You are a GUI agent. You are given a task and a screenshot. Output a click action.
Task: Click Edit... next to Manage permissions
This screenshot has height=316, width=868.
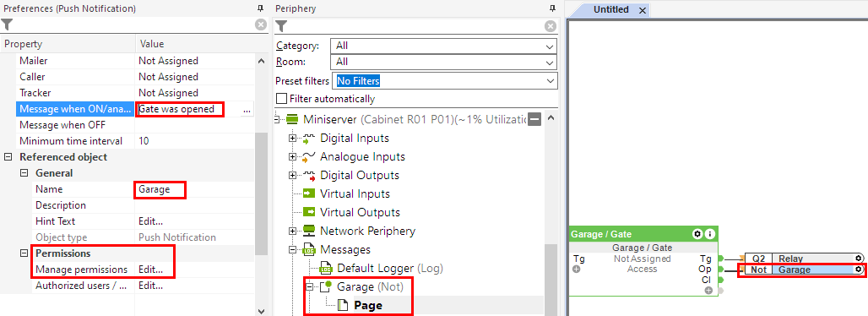[x=150, y=270]
